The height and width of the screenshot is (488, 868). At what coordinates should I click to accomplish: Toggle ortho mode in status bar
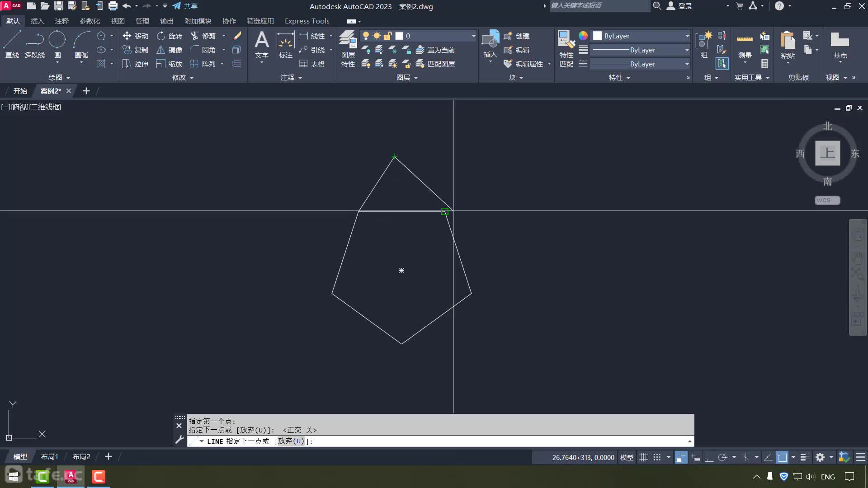(x=709, y=457)
